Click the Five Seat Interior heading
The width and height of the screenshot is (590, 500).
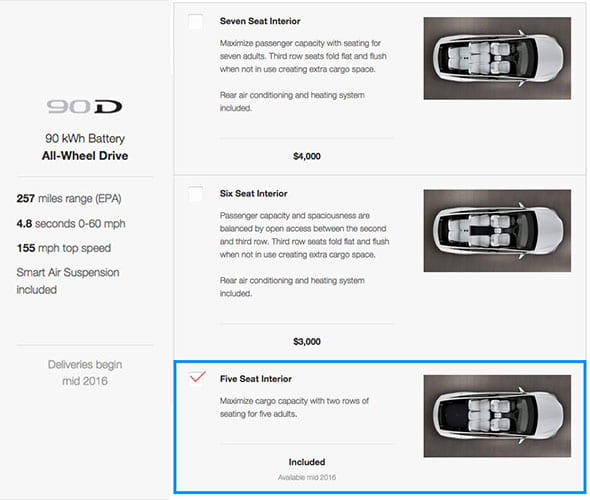coord(256,379)
